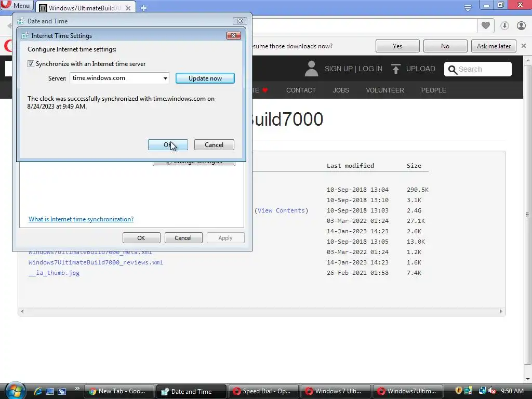Open the __ia_thumb.jpg file link
This screenshot has width=532, height=399.
[54, 273]
